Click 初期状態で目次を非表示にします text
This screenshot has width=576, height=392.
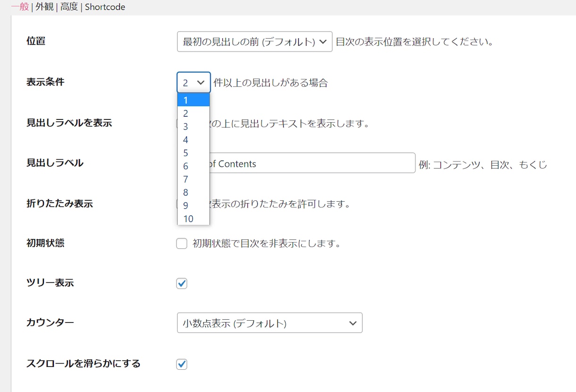(x=267, y=244)
